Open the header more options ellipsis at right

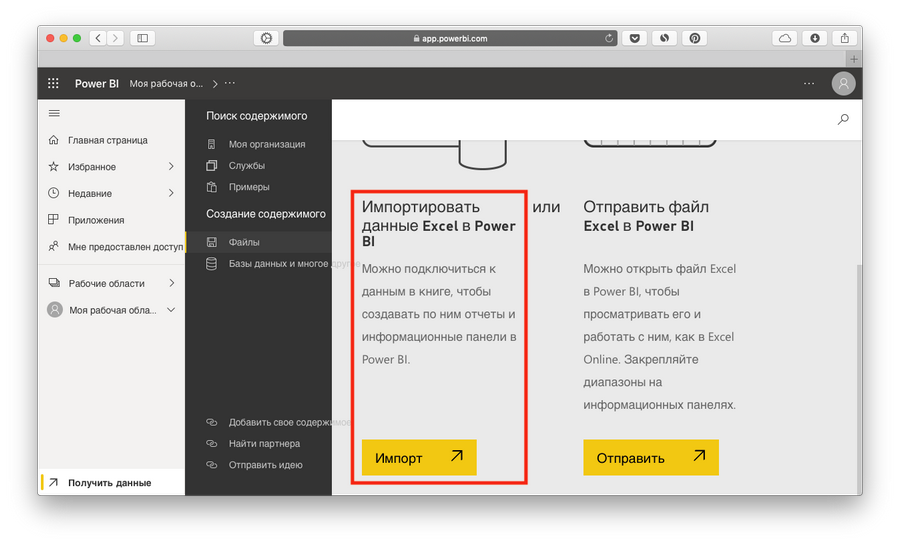(809, 83)
